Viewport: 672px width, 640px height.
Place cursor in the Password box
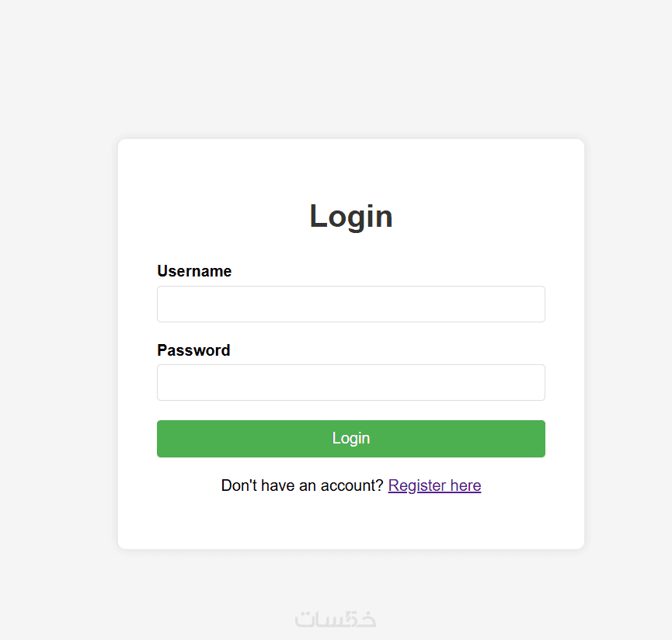(x=350, y=382)
